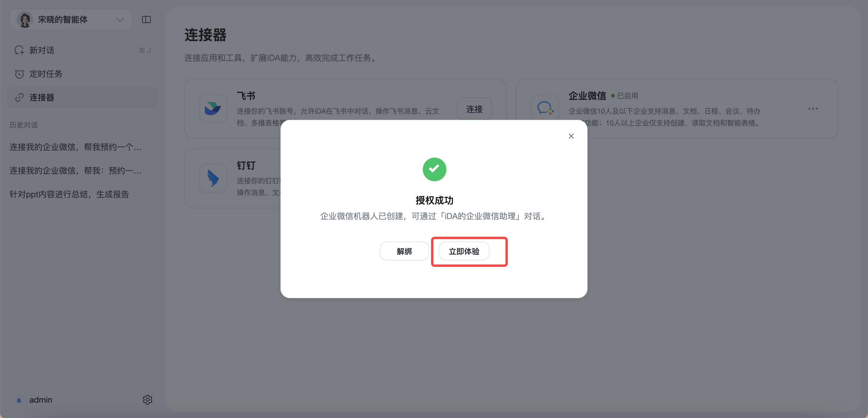Click the 授权成功 dialog title
This screenshot has height=418, width=868.
[434, 200]
